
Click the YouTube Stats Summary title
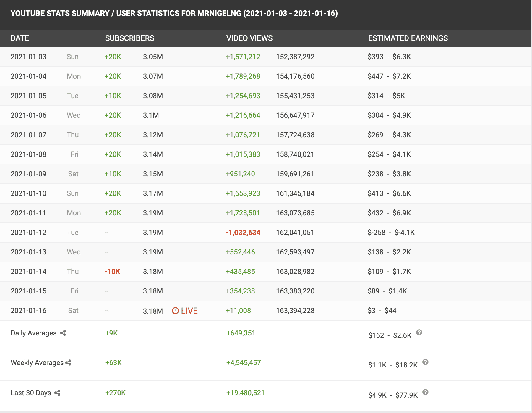click(174, 13)
